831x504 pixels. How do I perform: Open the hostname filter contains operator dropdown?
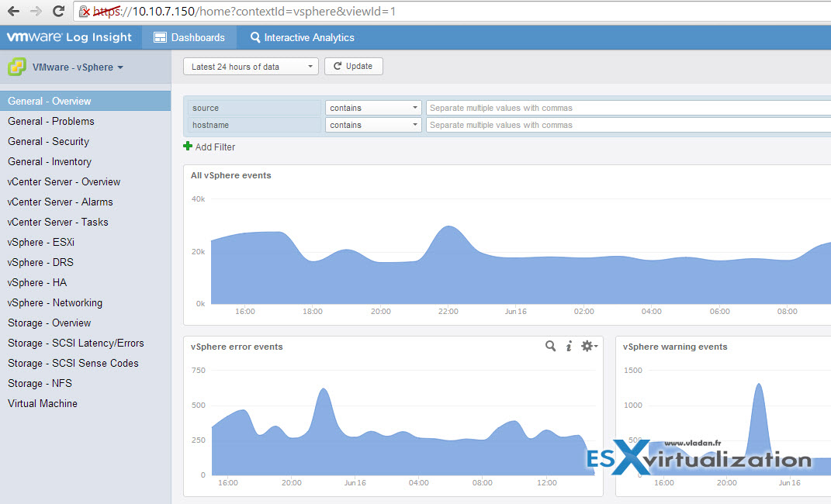pyautogui.click(x=373, y=125)
